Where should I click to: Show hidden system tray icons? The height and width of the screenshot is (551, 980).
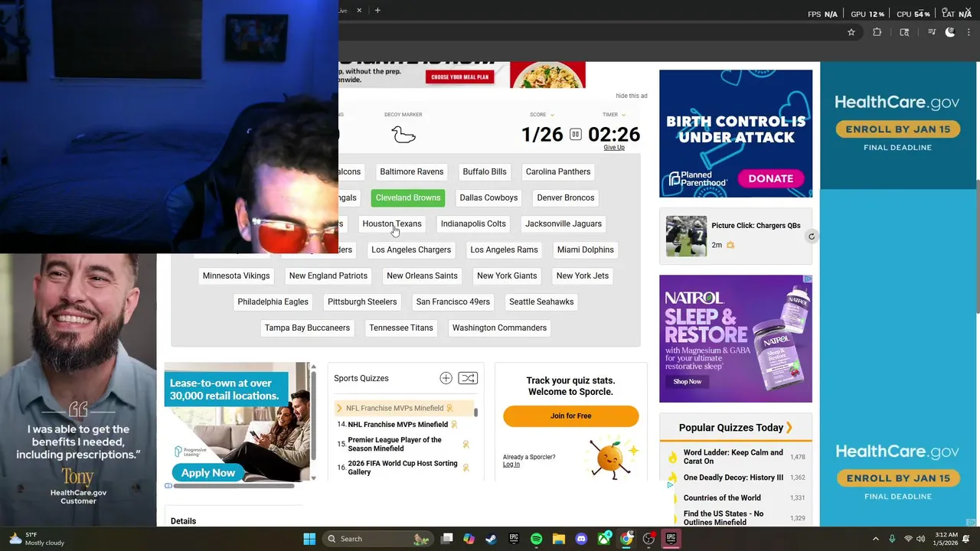(875, 539)
